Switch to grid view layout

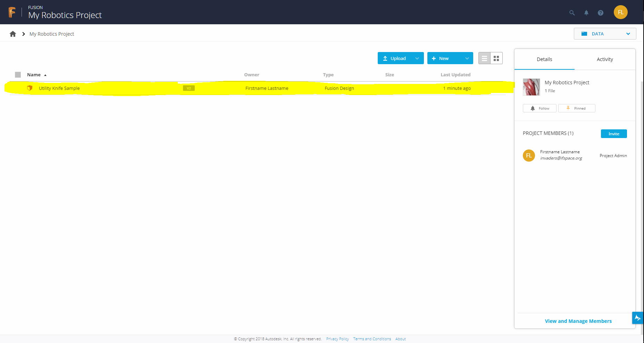click(x=496, y=59)
